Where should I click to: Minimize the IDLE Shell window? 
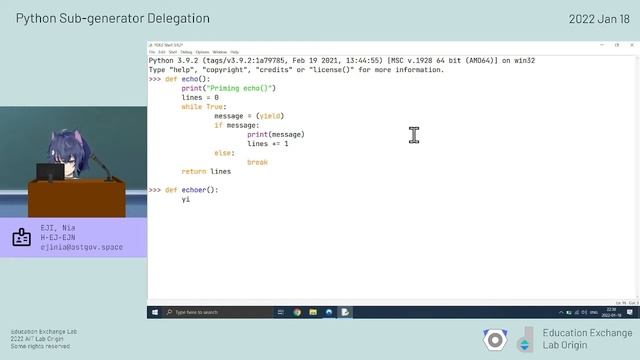point(602,45)
